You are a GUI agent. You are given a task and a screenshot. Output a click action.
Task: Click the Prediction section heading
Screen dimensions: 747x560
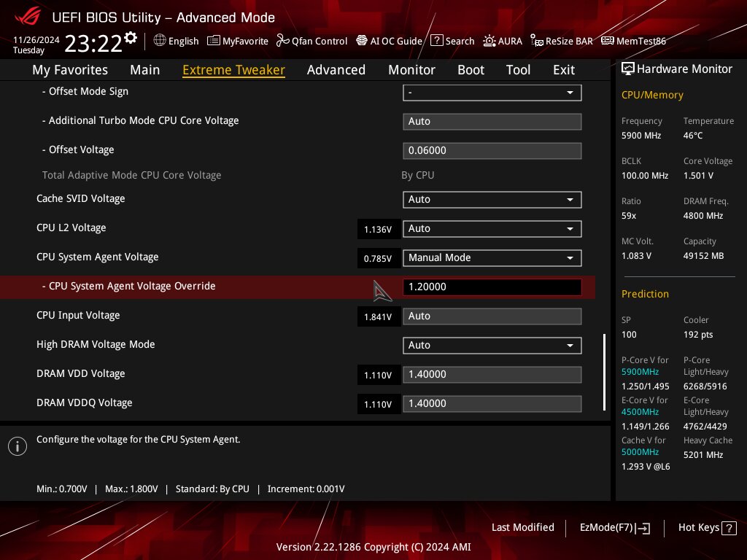[x=645, y=294]
